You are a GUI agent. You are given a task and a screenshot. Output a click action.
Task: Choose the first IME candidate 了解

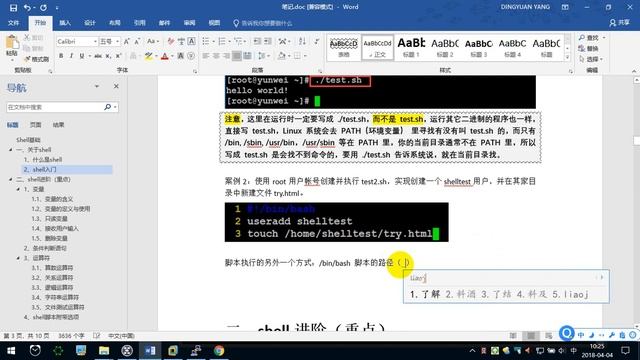click(x=425, y=294)
